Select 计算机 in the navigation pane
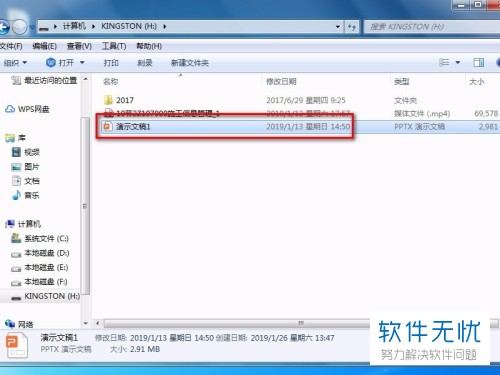 coord(29,224)
